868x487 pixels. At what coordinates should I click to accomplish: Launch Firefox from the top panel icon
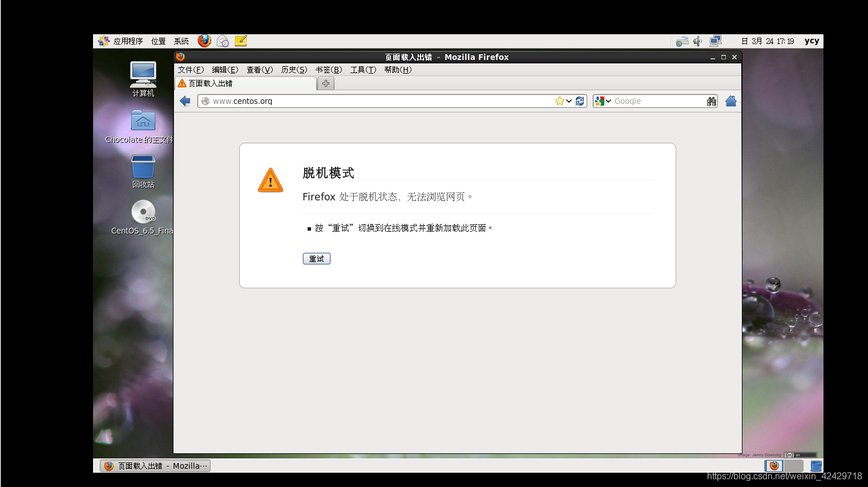(x=204, y=41)
